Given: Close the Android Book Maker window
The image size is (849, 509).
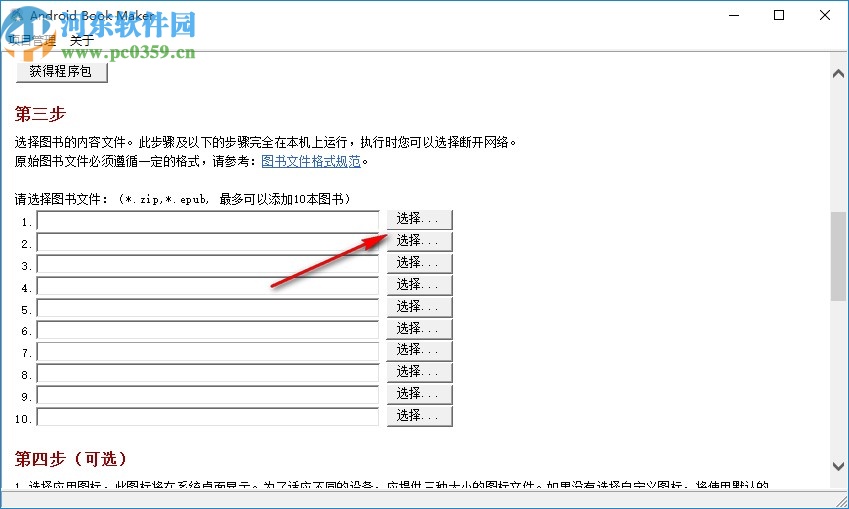Looking at the screenshot, I should click(x=825, y=15).
